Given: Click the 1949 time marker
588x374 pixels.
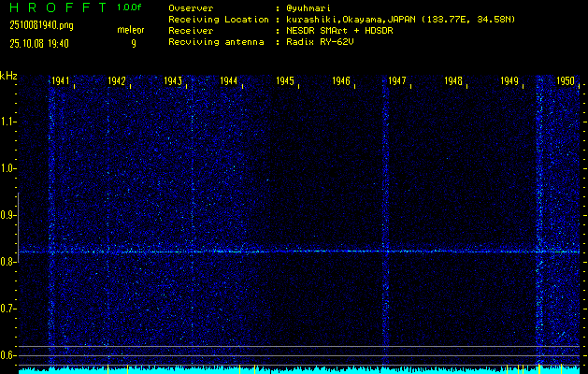Looking at the screenshot, I should (x=509, y=81).
